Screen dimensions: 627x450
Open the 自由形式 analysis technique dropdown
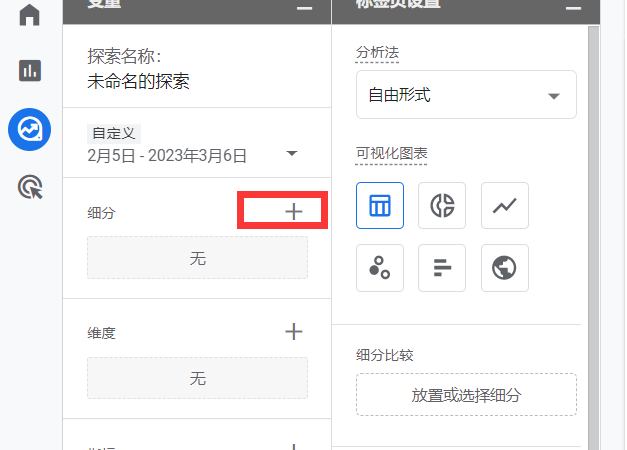click(466, 95)
